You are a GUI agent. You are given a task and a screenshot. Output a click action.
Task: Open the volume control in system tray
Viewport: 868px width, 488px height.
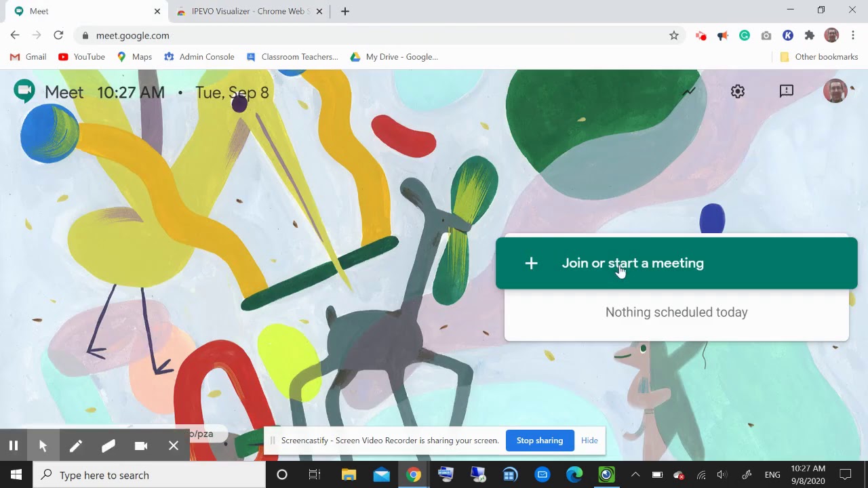pos(722,475)
